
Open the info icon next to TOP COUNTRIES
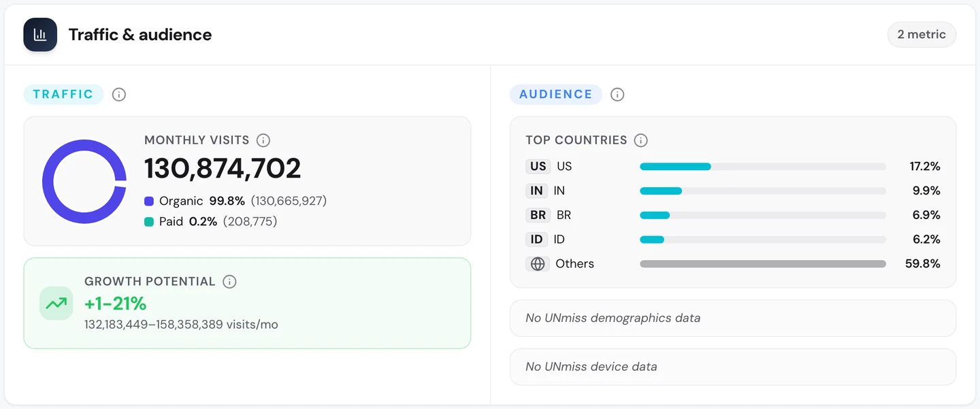[x=640, y=140]
